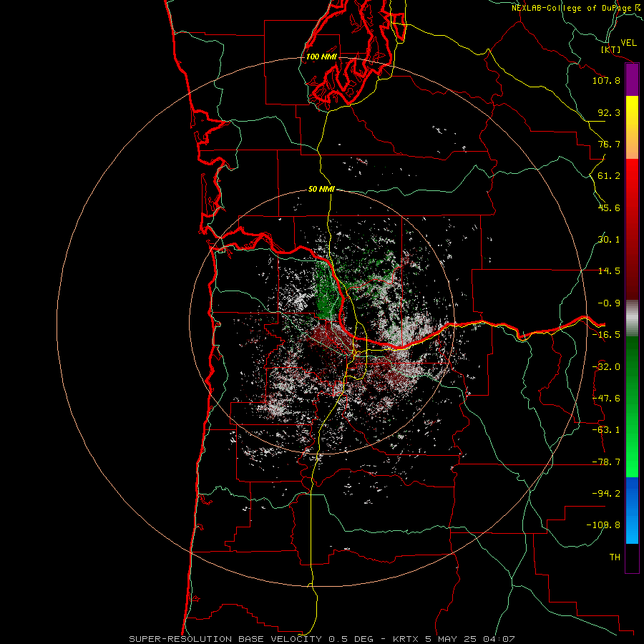
Task: Click the -94.2 scale value
Action: (x=606, y=494)
